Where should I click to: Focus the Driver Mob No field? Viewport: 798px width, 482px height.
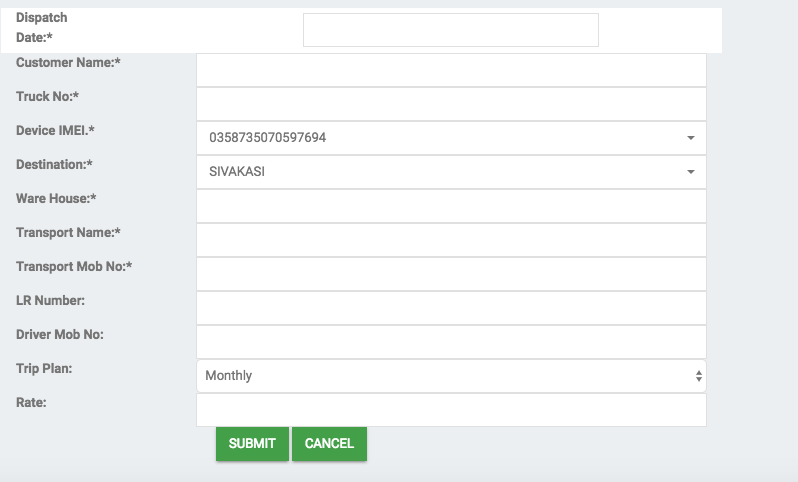pos(451,342)
